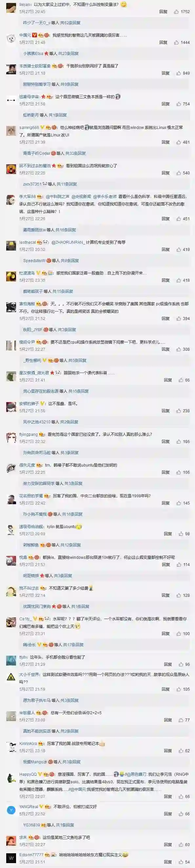The image size is (195, 868).
Task: Reply to 本质骑士欧阳富贵's comment
Action: point(166,73)
